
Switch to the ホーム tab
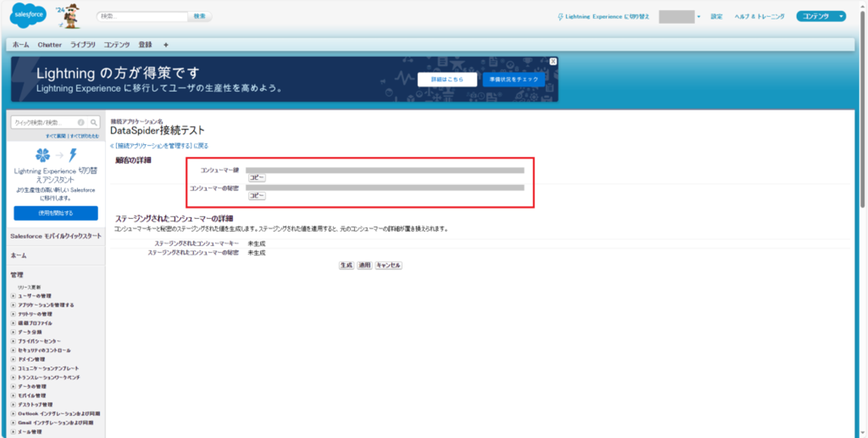21,45
